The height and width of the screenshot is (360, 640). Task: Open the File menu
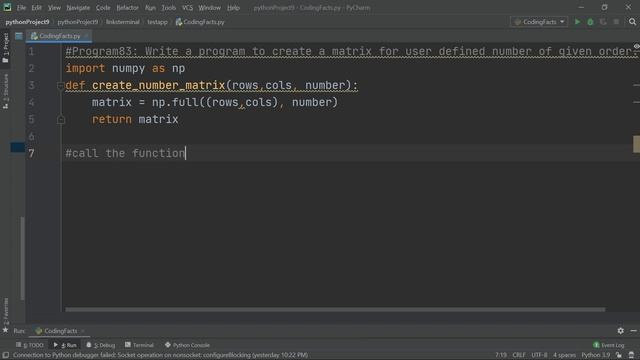coord(21,8)
